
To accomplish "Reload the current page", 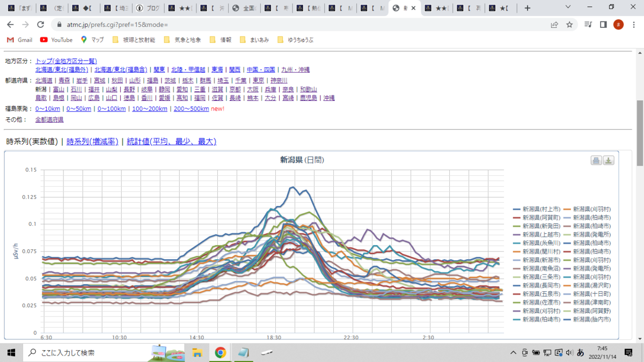I will [40, 25].
